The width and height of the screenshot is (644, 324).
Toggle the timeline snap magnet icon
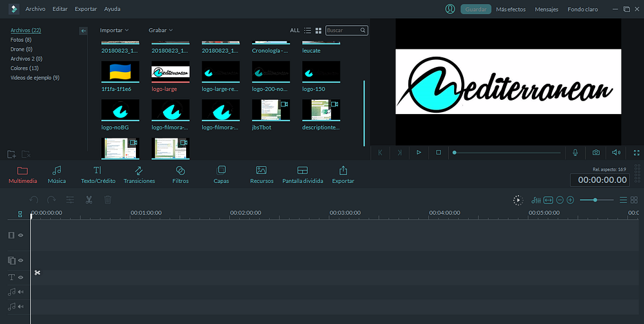click(20, 214)
